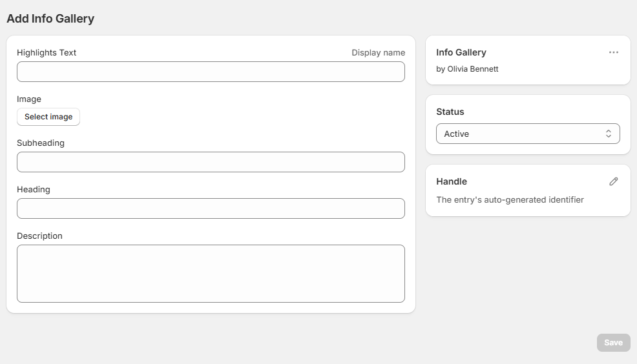Click the up-down chevron in Status selector
637x364 pixels.
[x=608, y=134]
